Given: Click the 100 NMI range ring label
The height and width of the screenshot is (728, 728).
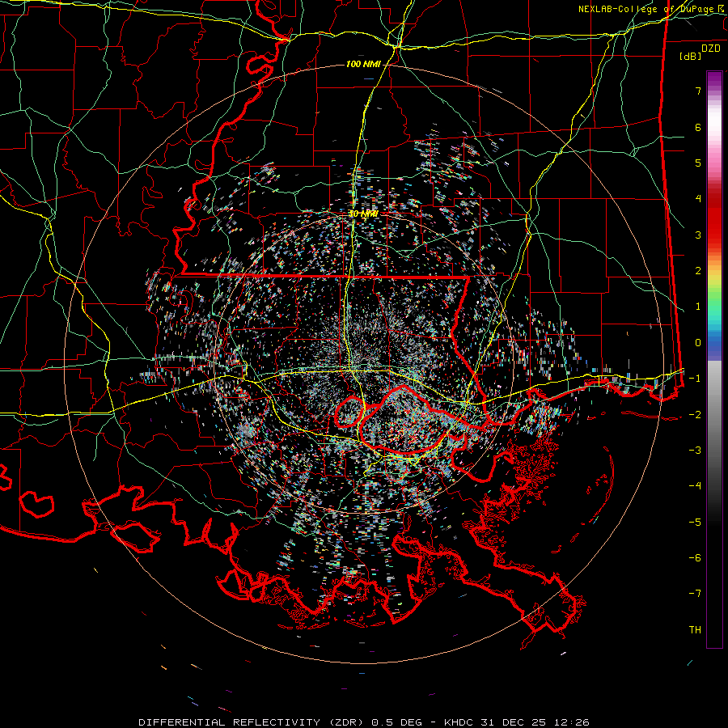Looking at the screenshot, I should click(x=363, y=64).
